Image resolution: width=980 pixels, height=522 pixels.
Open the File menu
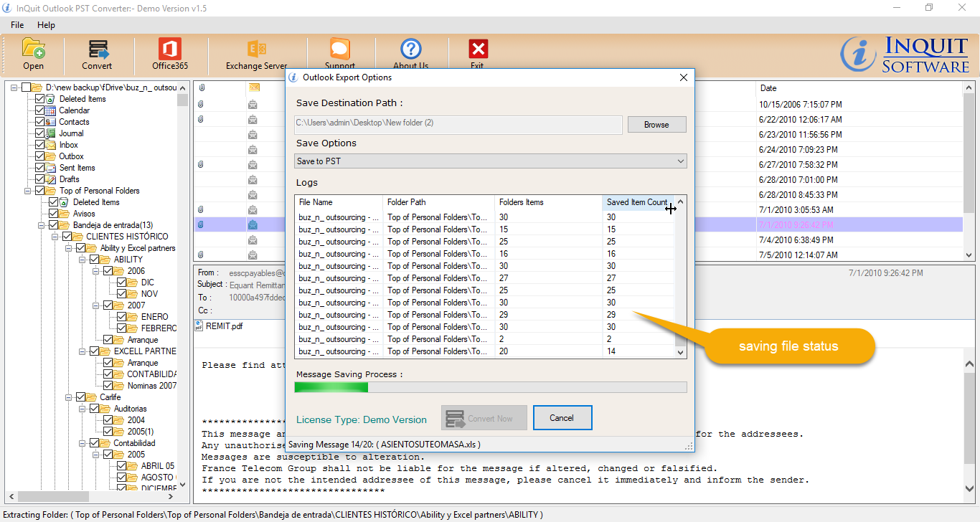(x=17, y=25)
